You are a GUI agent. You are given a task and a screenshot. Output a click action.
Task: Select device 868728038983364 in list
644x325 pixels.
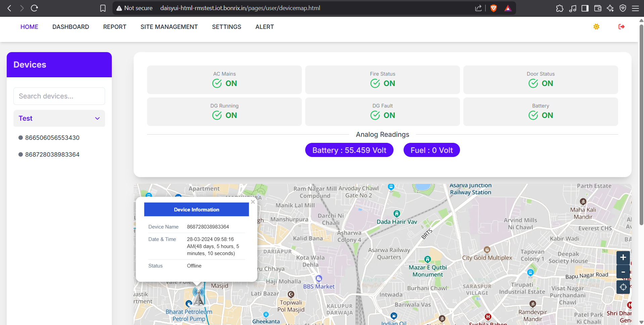tap(52, 155)
